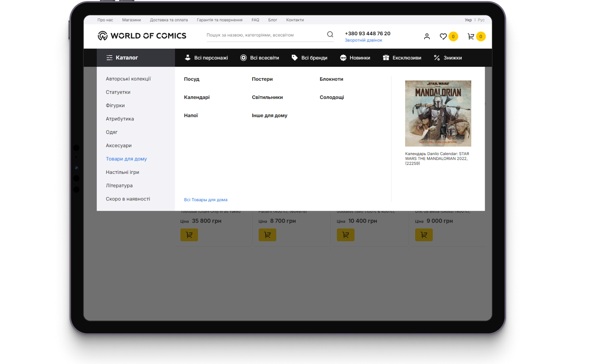Open the user account icon
The height and width of the screenshot is (364, 614).
pos(427,36)
